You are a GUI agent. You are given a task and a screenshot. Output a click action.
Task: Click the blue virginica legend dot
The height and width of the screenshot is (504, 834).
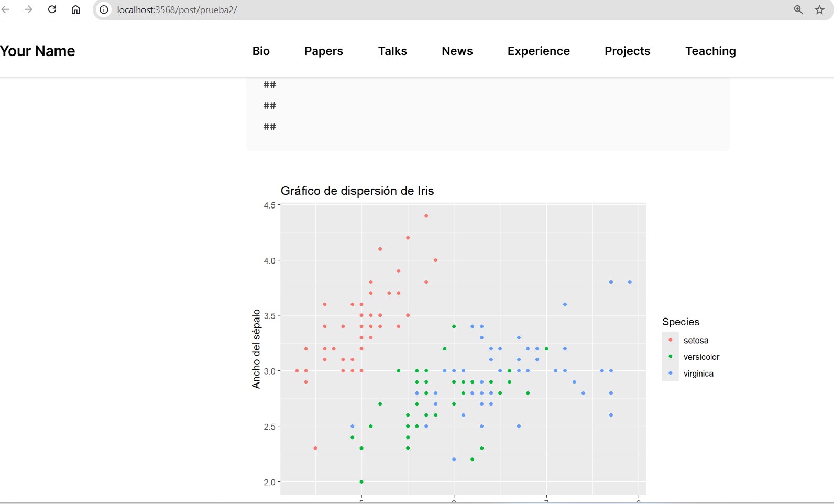click(x=671, y=373)
